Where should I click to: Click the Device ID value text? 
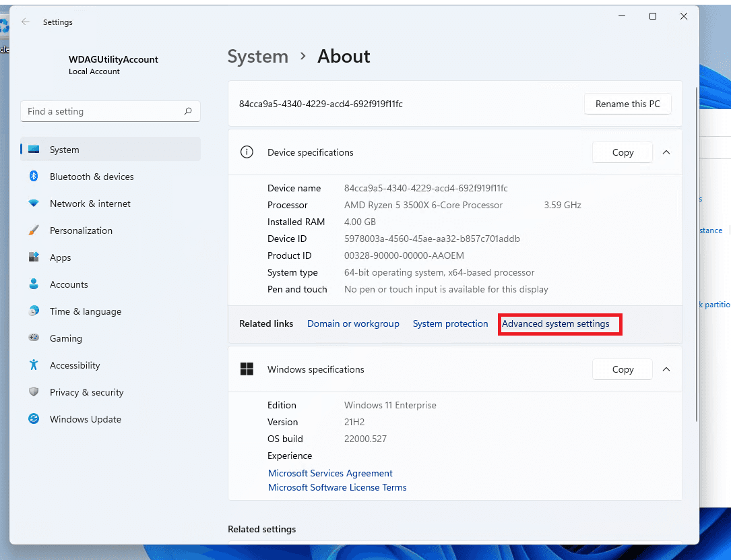coord(432,239)
